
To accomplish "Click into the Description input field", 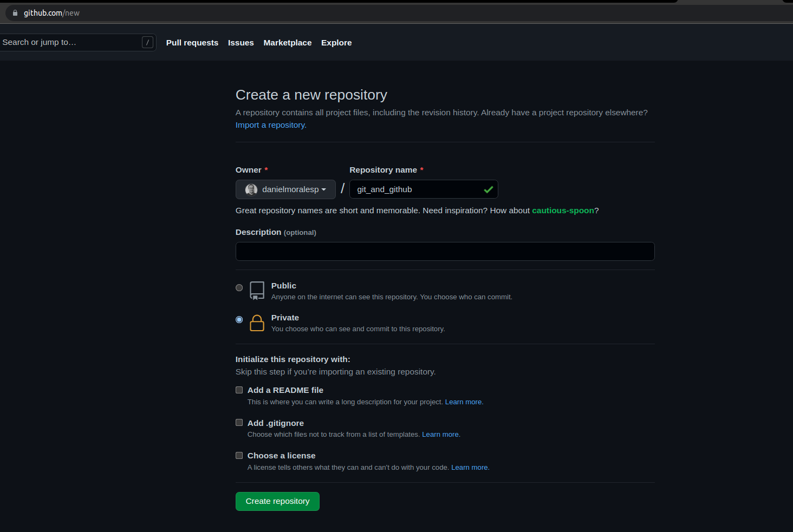I will coord(445,252).
